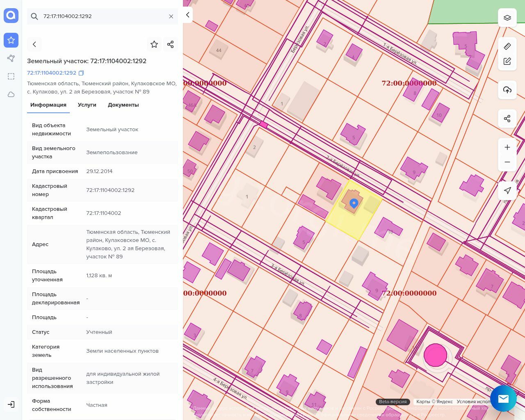Open the map layers panel
Image resolution: width=525 pixels, height=420 pixels.
(x=507, y=18)
